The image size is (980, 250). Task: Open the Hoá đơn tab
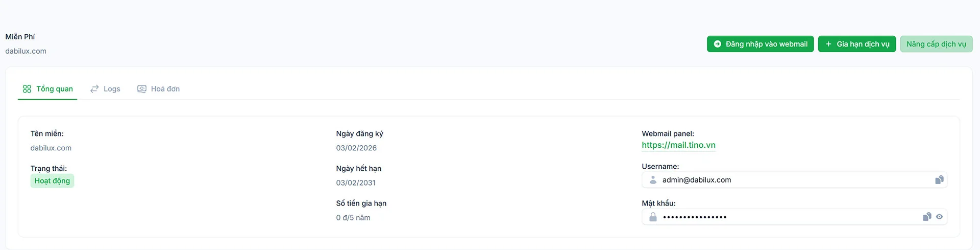click(x=165, y=89)
